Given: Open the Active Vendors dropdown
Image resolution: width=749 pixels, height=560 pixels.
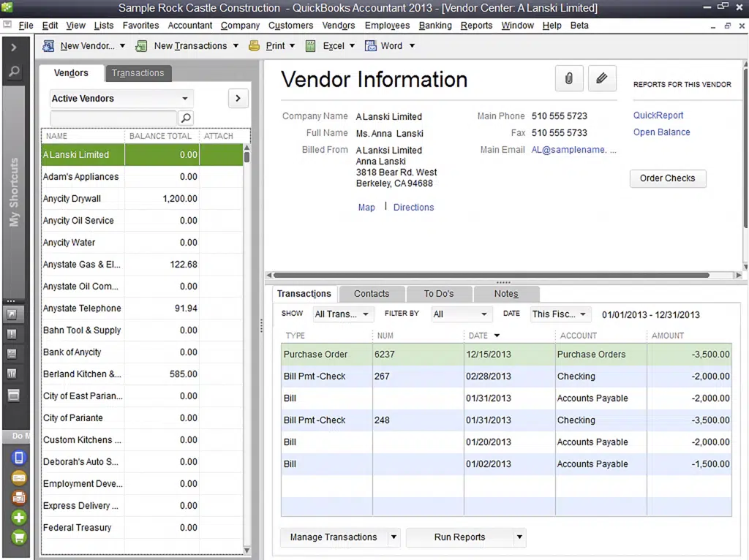Looking at the screenshot, I should point(121,99).
